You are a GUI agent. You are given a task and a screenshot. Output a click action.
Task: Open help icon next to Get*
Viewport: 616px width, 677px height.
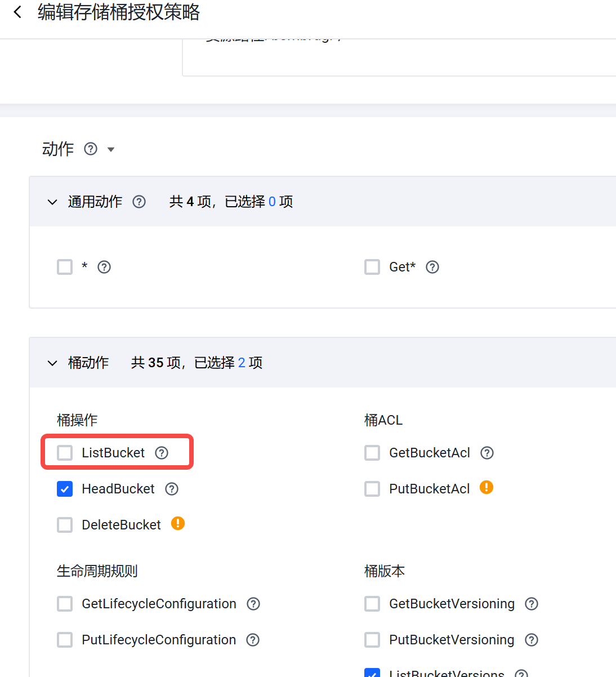pyautogui.click(x=432, y=267)
